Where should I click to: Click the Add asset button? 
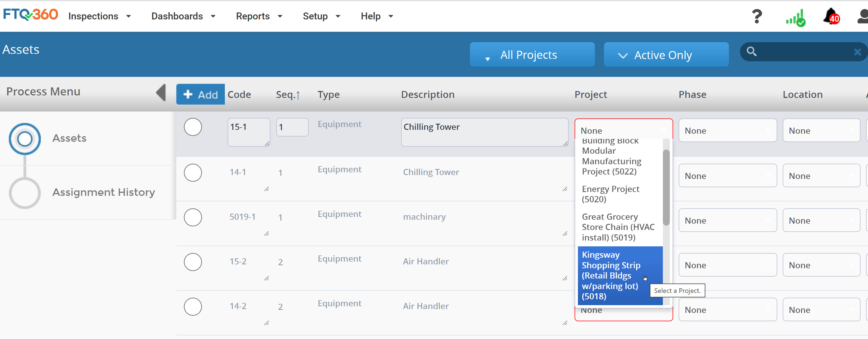click(200, 94)
